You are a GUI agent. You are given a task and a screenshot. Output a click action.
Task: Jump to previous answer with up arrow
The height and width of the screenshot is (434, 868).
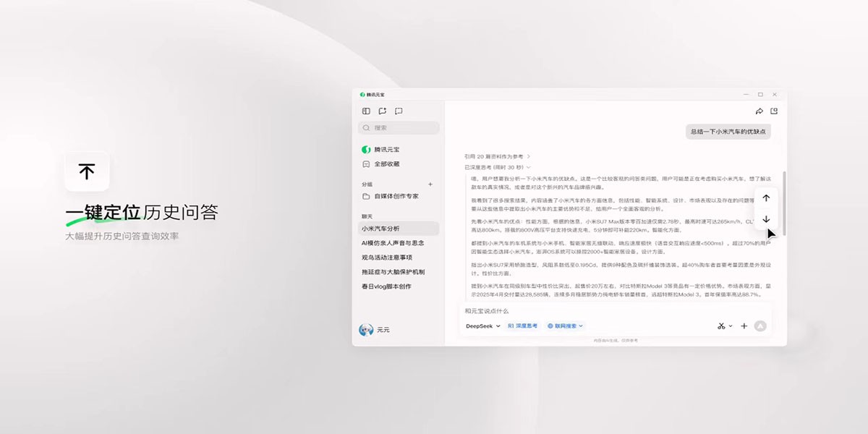click(x=766, y=198)
